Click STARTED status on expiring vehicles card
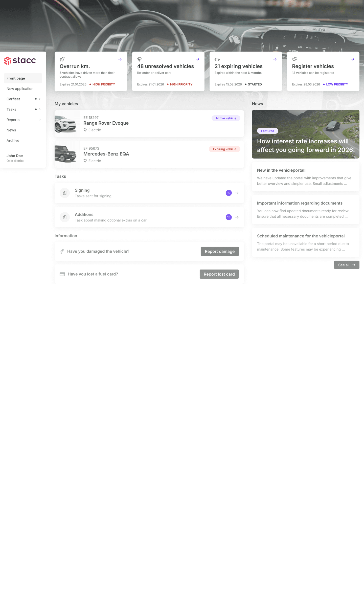The width and height of the screenshot is (364, 602). point(255,84)
